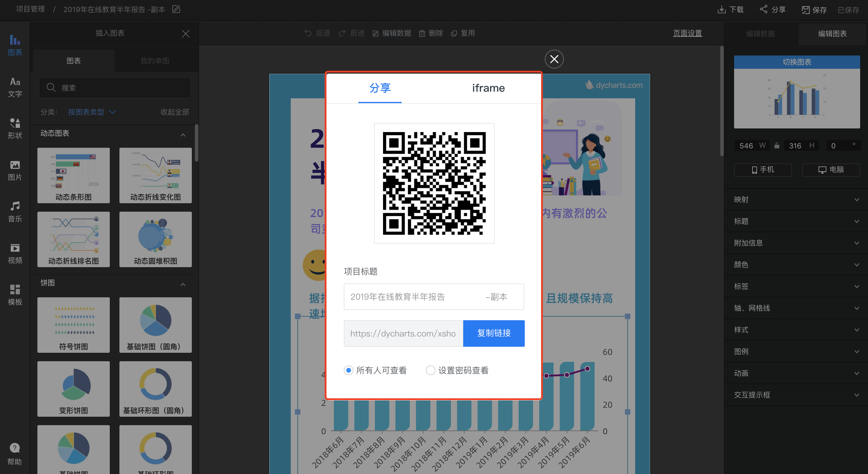Click the share URL field
This screenshot has height=474, width=868.
click(x=403, y=333)
